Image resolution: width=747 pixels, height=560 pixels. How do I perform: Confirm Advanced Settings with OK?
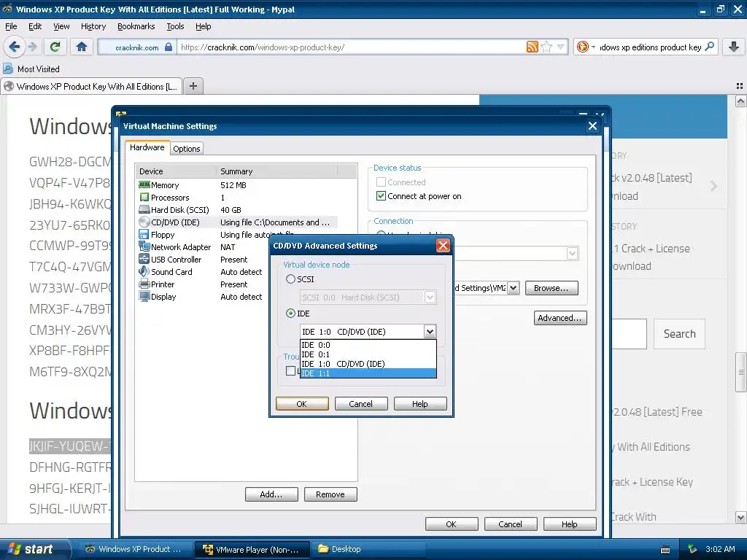(302, 404)
